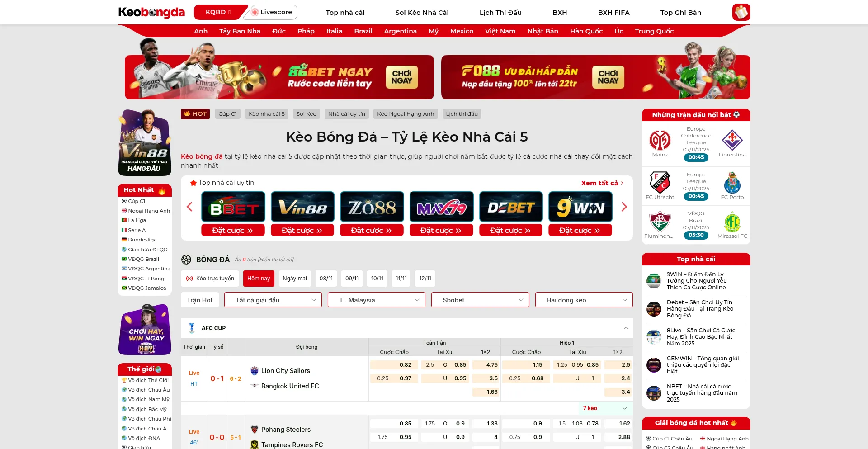Click CHƠI NGAY on the F088 banner
Screen dimensions: 868x449
point(608,77)
